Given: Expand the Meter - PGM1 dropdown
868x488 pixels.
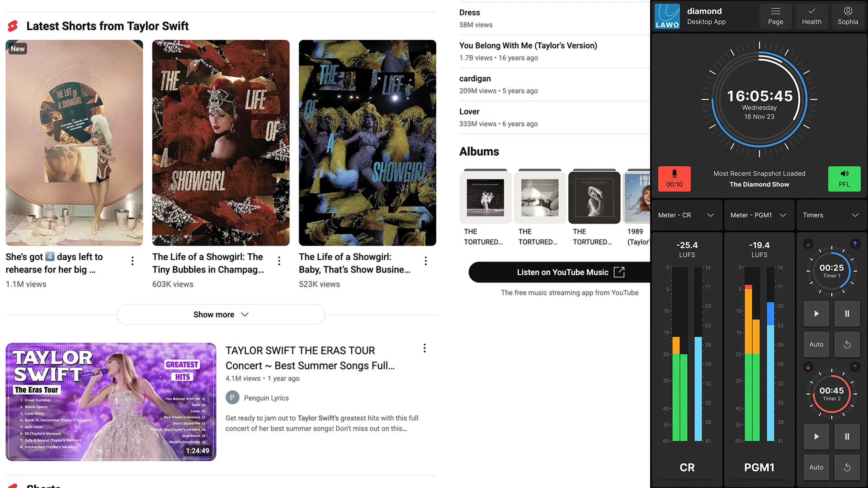Looking at the screenshot, I should [x=759, y=215].
